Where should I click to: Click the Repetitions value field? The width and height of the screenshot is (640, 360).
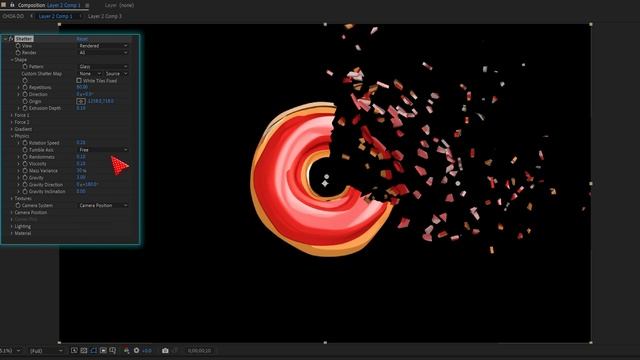click(82, 87)
